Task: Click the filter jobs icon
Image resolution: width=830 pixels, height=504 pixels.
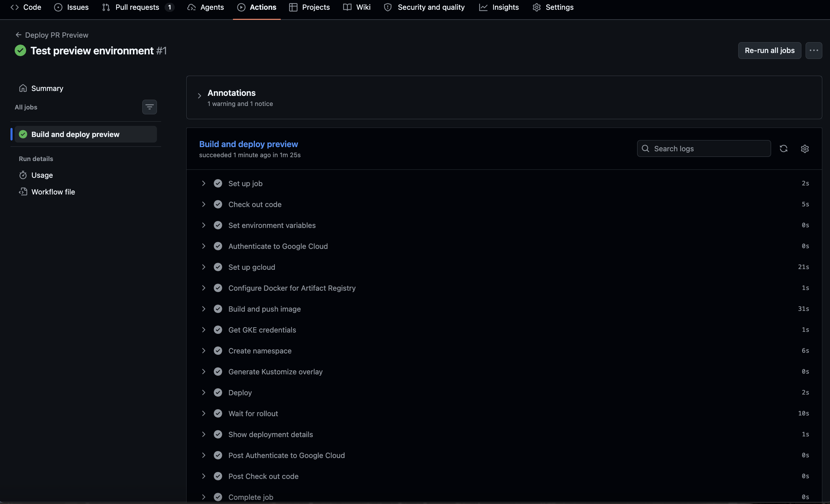Action: click(150, 107)
